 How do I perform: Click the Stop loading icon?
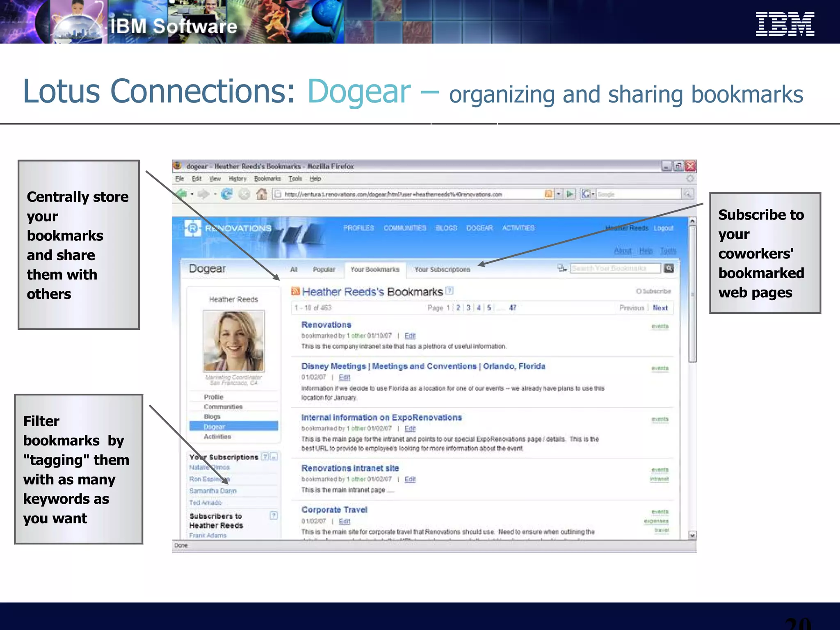[x=244, y=194]
